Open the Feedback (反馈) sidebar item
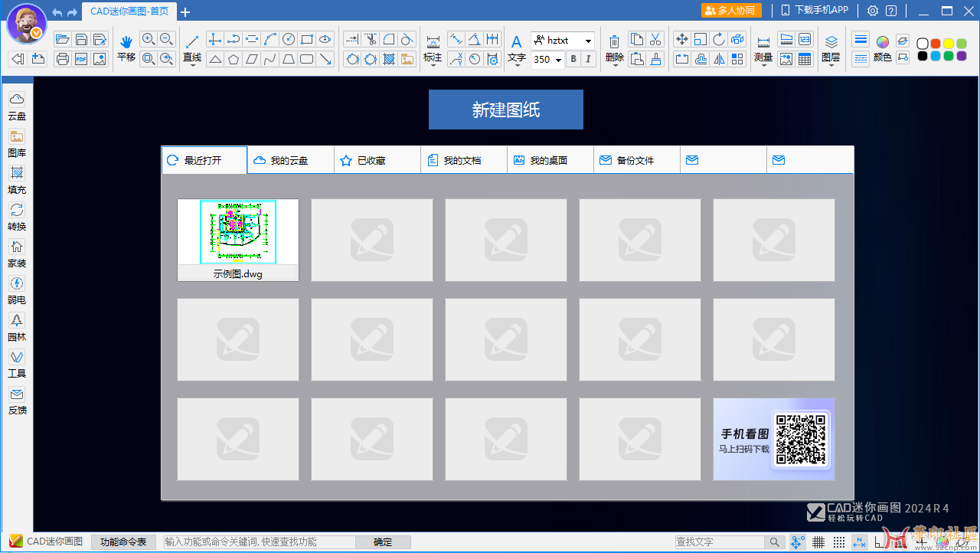 click(17, 401)
